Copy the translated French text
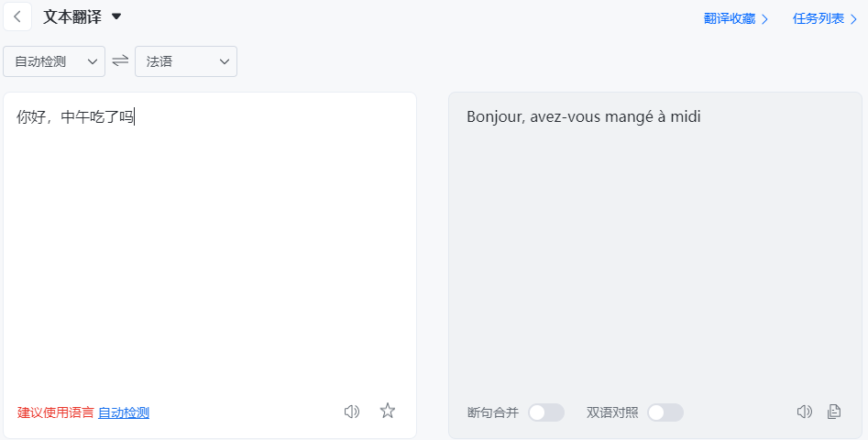This screenshot has height=440, width=868. [x=834, y=412]
